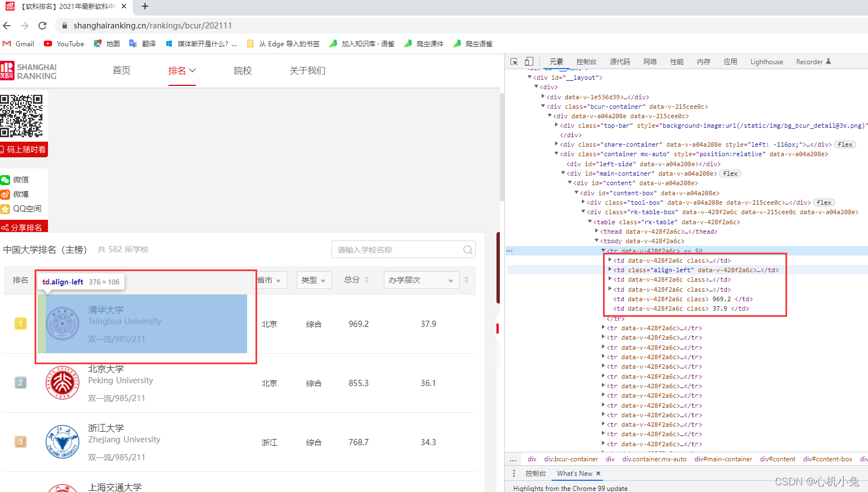Switch to the 内存 DevTools tab
Viewport: 868px width, 492px height.
tap(703, 61)
